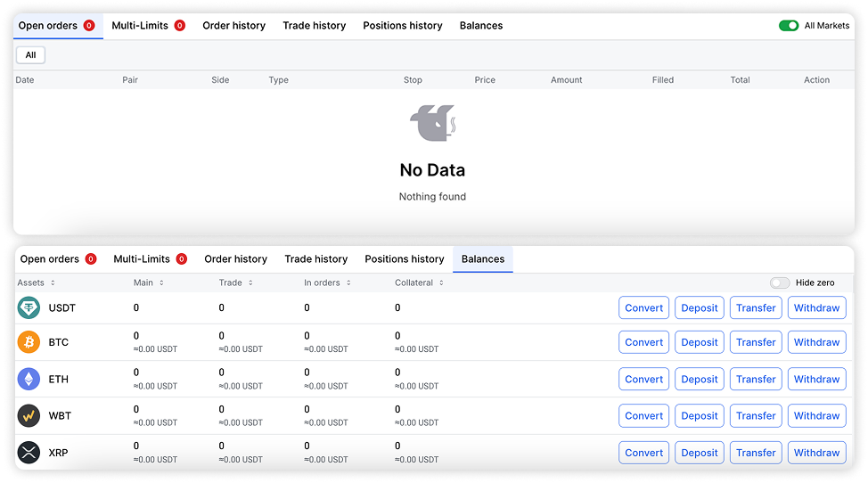
Task: Sort balances by Collateral column
Action: pos(419,283)
